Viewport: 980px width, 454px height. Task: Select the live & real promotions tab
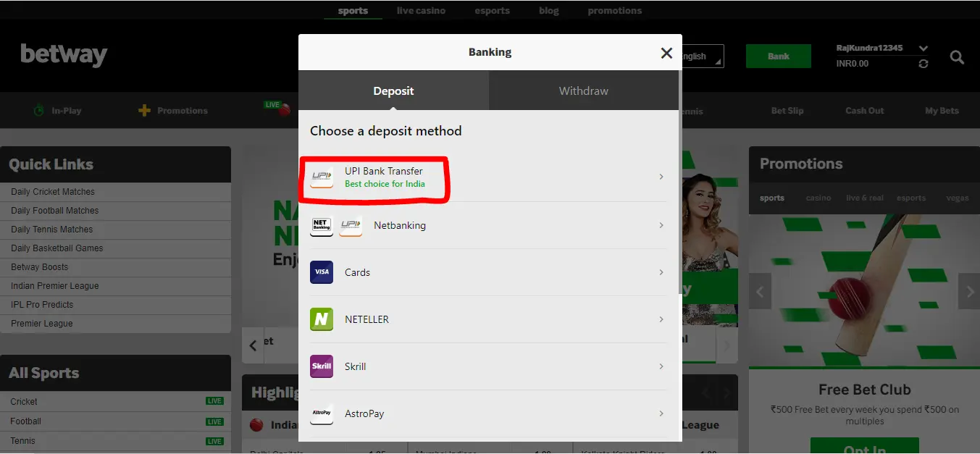coord(865,198)
